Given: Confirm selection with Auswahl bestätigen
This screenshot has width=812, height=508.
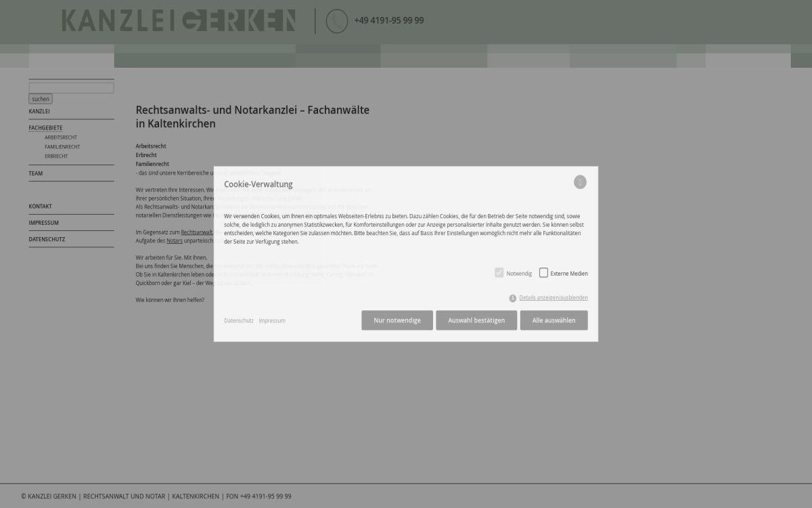Looking at the screenshot, I should 476,320.
